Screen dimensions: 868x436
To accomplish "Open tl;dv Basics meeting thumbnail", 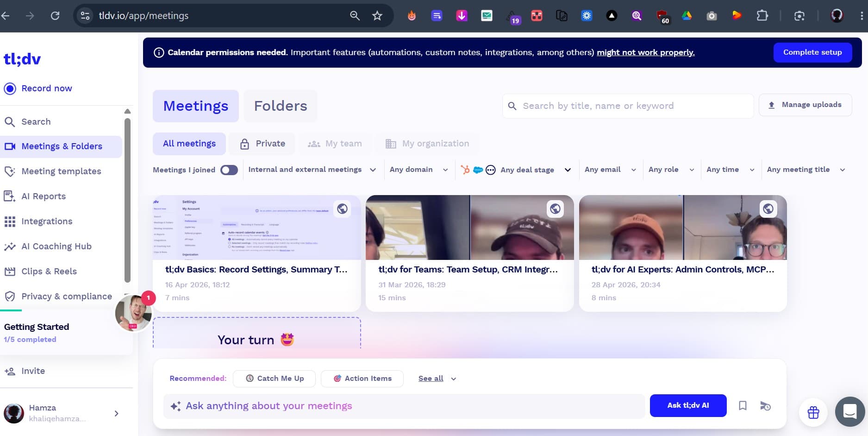I will [257, 227].
